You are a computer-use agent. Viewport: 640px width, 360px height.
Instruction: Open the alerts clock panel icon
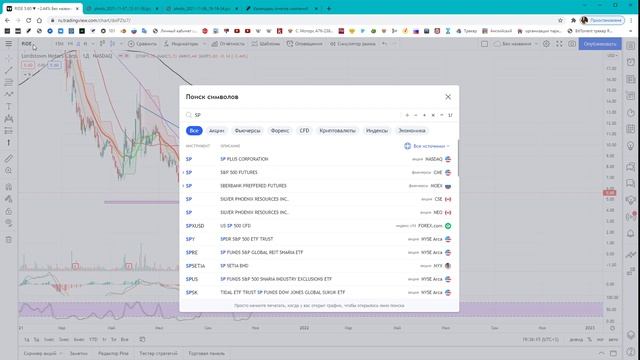[x=631, y=62]
